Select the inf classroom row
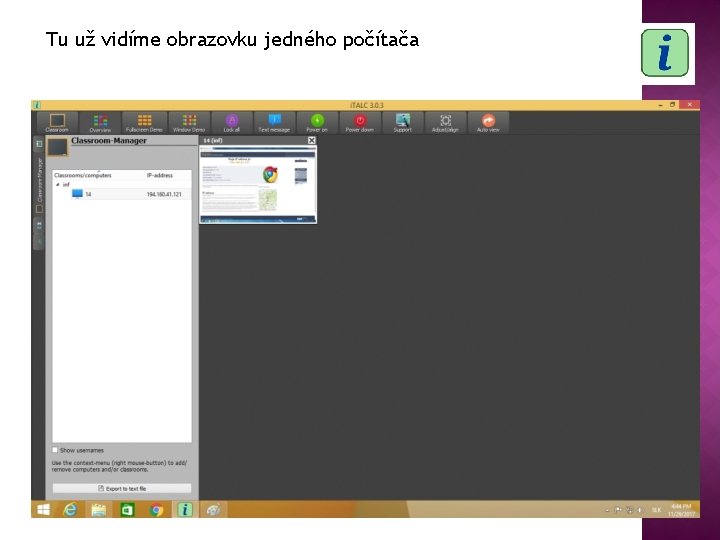Image resolution: width=720 pixels, height=540 pixels. point(122,185)
